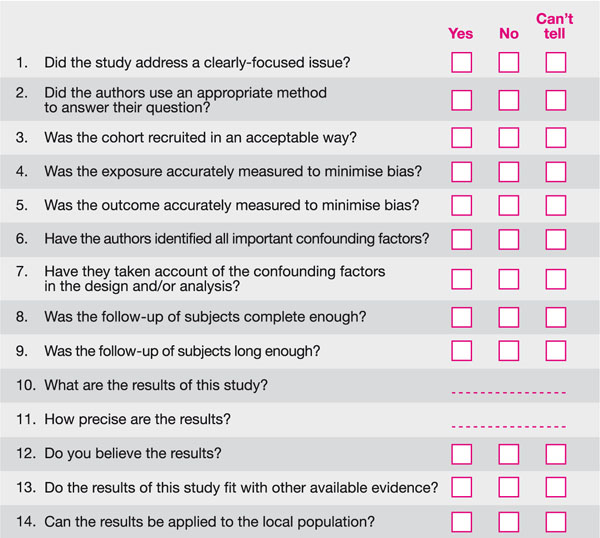600x538 pixels.
Task: Check Yes for question 1 clearly-focused issue
Action: (461, 63)
